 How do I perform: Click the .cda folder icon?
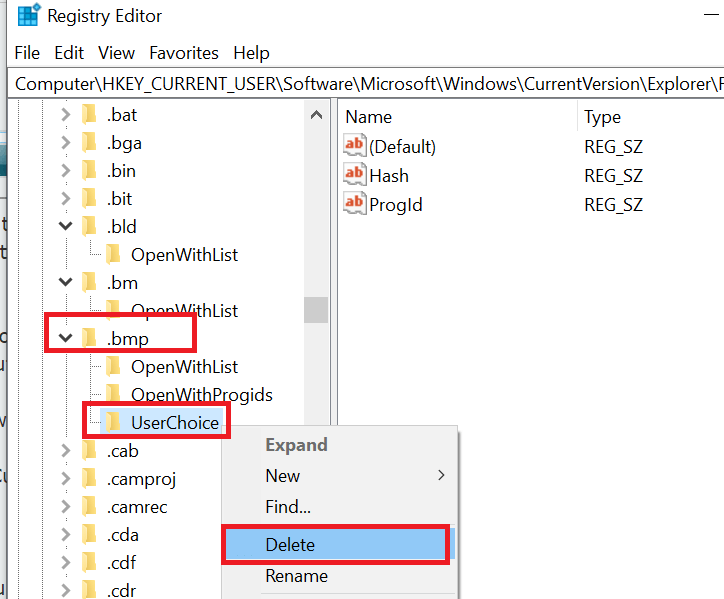[89, 535]
